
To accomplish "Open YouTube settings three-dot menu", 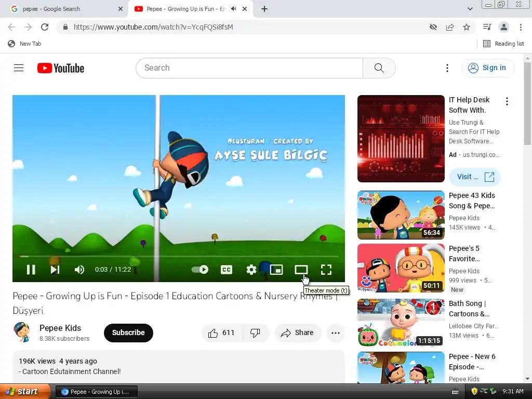I will [447, 68].
